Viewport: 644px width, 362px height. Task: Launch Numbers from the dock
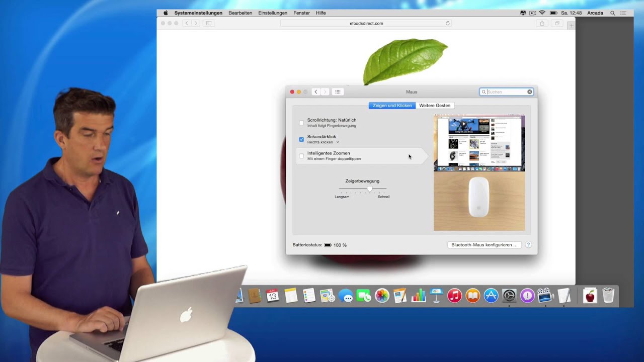pos(418,296)
